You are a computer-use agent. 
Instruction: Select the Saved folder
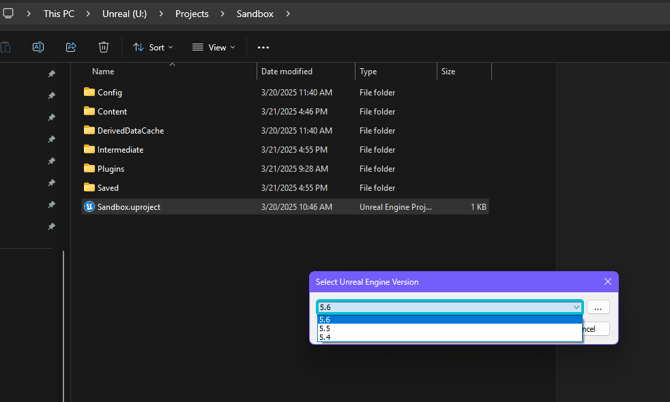click(285, 188)
